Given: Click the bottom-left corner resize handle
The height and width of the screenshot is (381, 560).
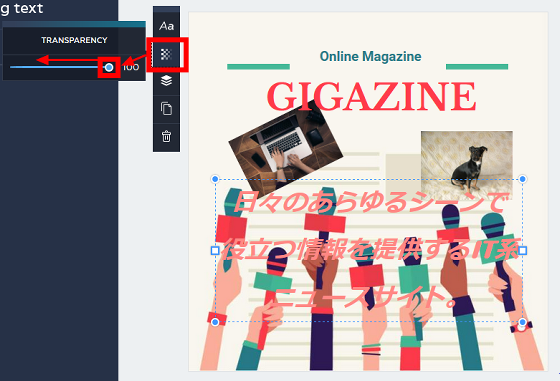Looking at the screenshot, I should [x=215, y=322].
